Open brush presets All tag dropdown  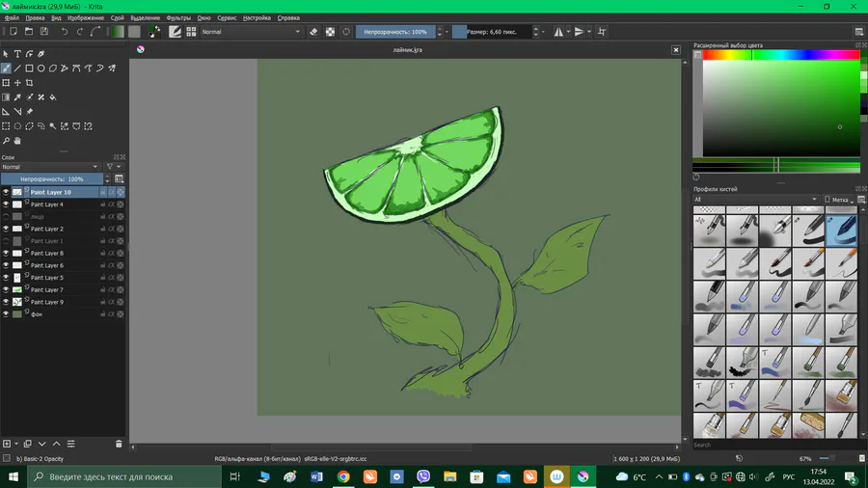tap(755, 200)
